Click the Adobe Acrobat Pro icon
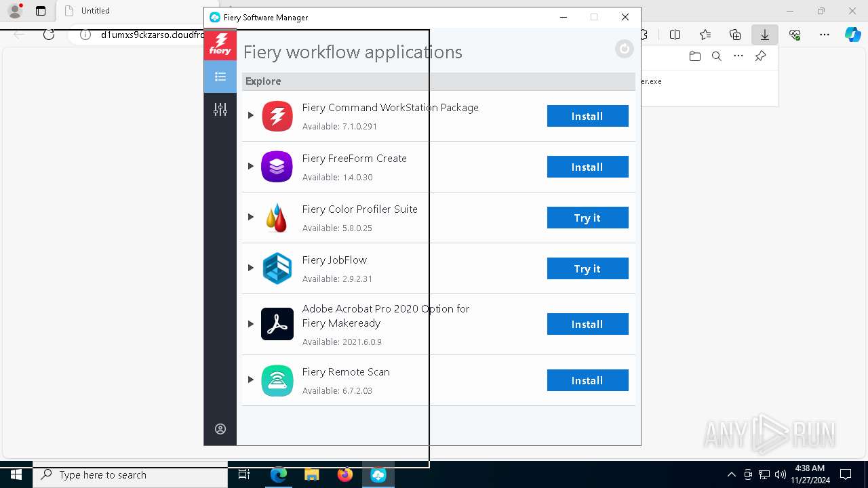The width and height of the screenshot is (868, 488). 277,324
